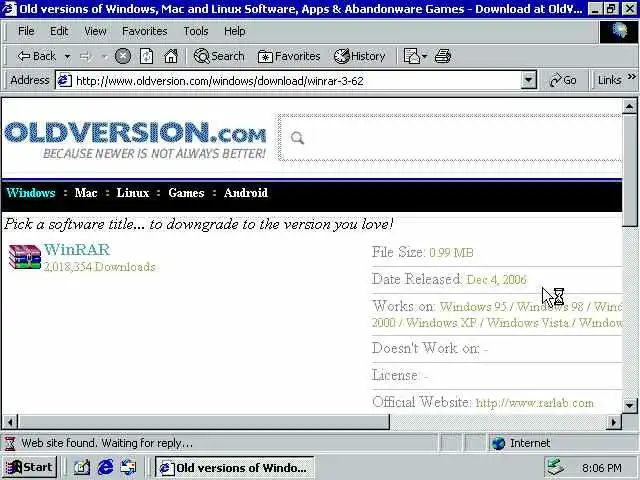
Task: Click the Windows throbber logo
Action: [619, 31]
